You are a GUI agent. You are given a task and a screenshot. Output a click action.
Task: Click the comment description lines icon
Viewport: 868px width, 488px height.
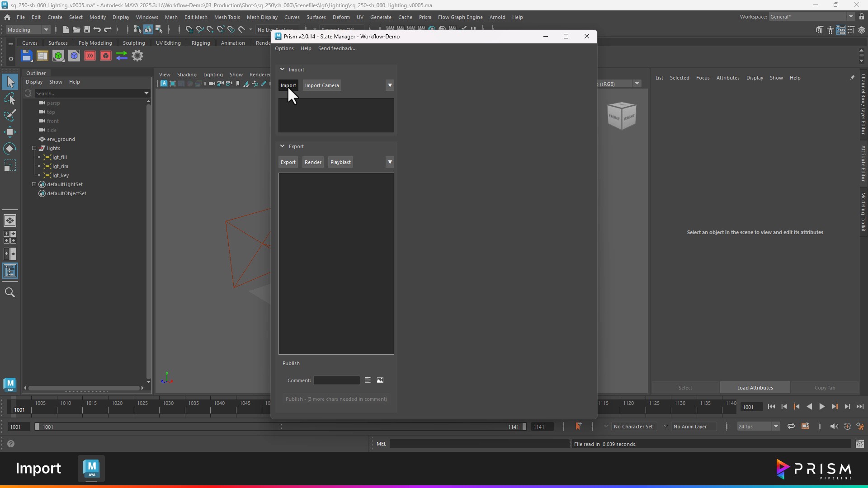pos(368,380)
